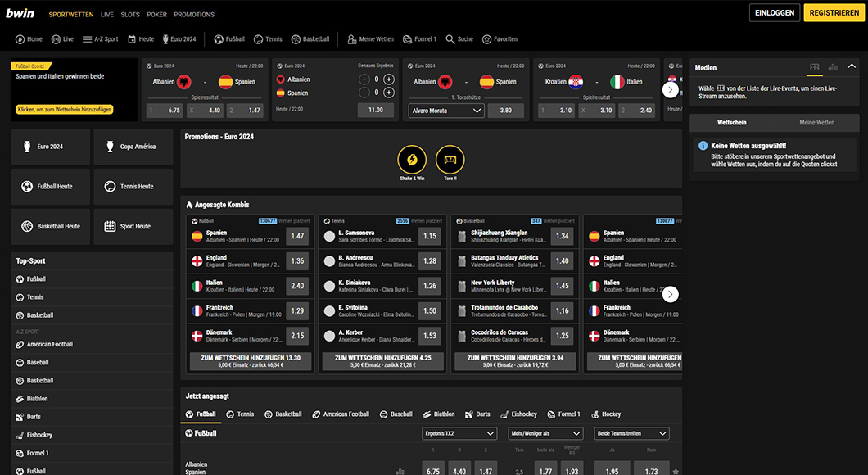Open the Suche search icon

450,39
